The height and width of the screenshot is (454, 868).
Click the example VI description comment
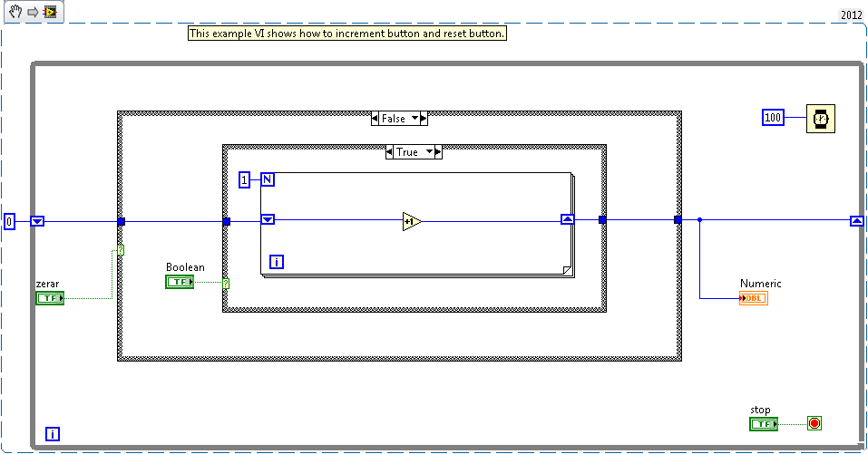pyautogui.click(x=347, y=34)
